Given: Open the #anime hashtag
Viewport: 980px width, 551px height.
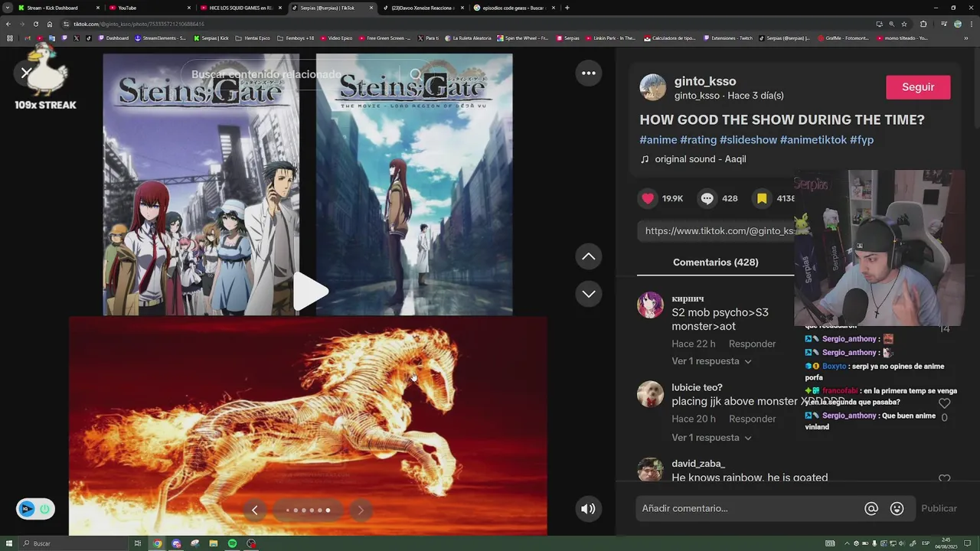Looking at the screenshot, I should coord(658,140).
